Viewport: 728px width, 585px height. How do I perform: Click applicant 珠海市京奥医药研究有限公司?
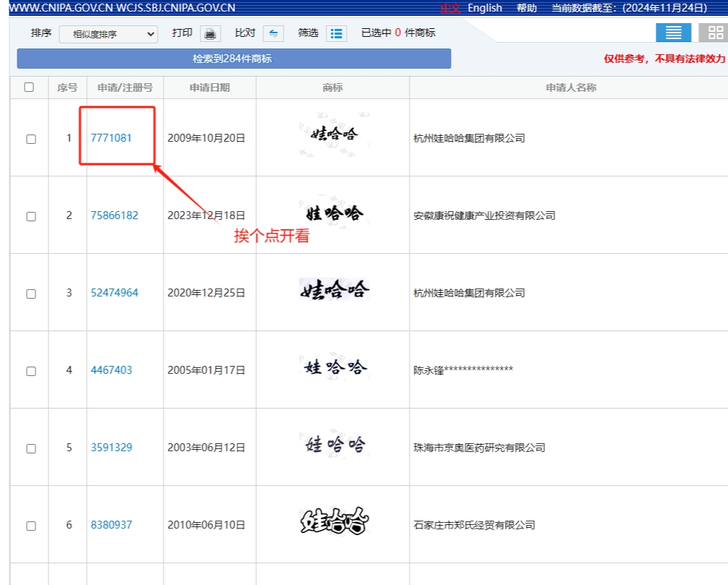coord(479,447)
